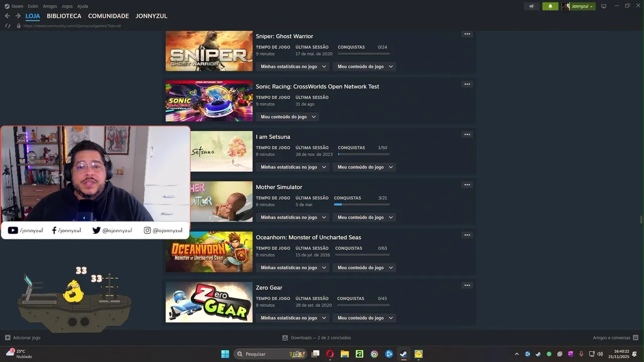The image size is (644, 362).
Task: Expand Zero Gear game content dropdown
Action: coord(364,318)
